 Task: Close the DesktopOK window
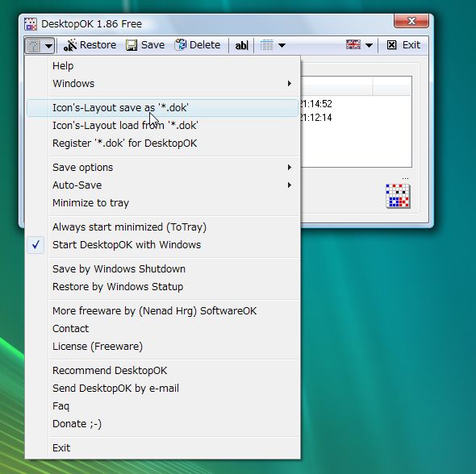[x=411, y=21]
